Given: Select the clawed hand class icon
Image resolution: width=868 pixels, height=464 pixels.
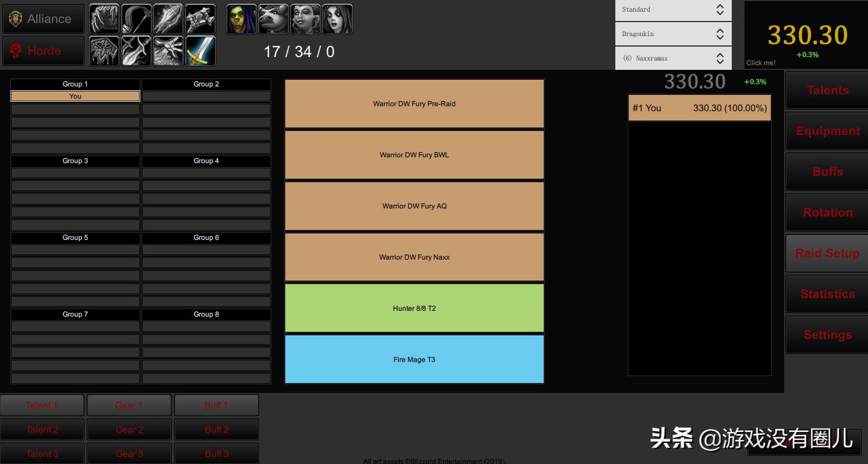Looking at the screenshot, I should point(168,51).
